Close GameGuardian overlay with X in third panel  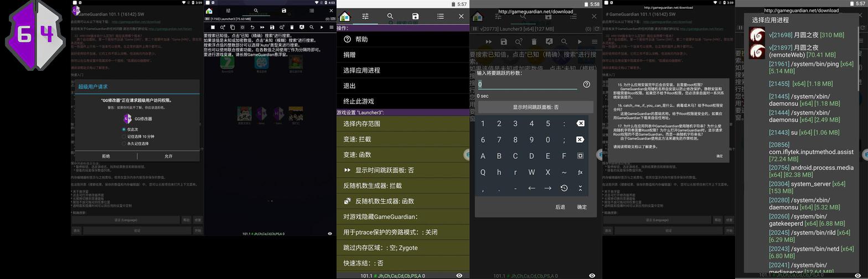[x=461, y=17]
